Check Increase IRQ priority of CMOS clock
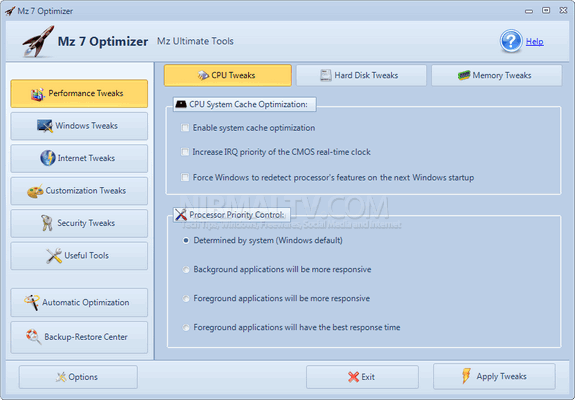The image size is (575, 400). pos(185,152)
